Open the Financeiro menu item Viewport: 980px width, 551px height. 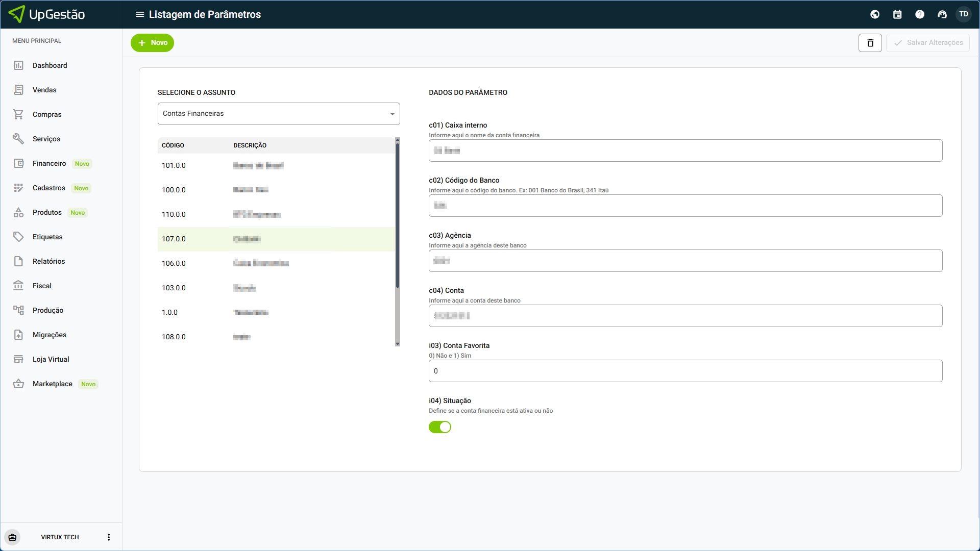point(50,163)
